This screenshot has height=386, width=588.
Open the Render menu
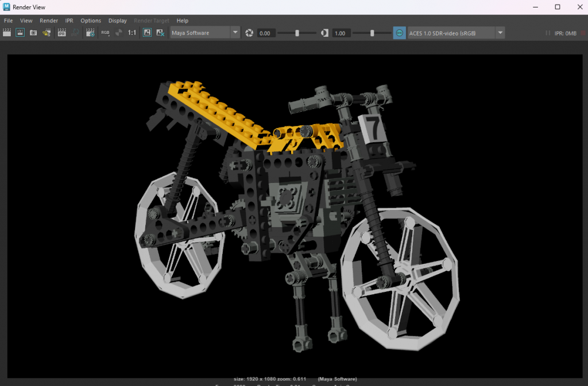[49, 21]
